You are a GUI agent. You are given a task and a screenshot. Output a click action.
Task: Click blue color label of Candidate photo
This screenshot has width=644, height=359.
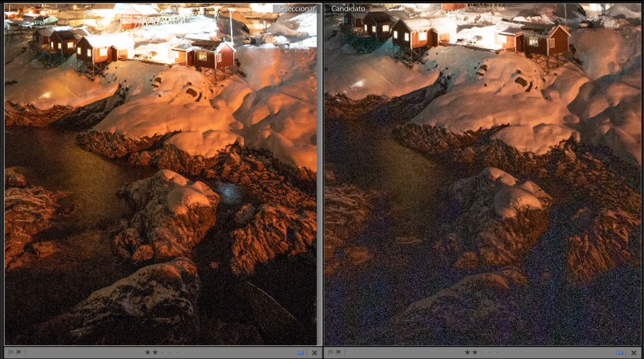[x=619, y=353]
